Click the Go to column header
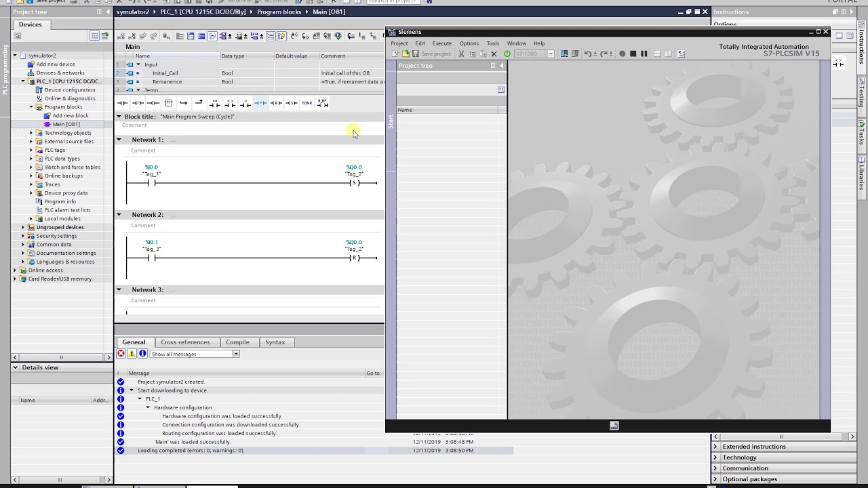Image resolution: width=868 pixels, height=488 pixels. click(373, 373)
